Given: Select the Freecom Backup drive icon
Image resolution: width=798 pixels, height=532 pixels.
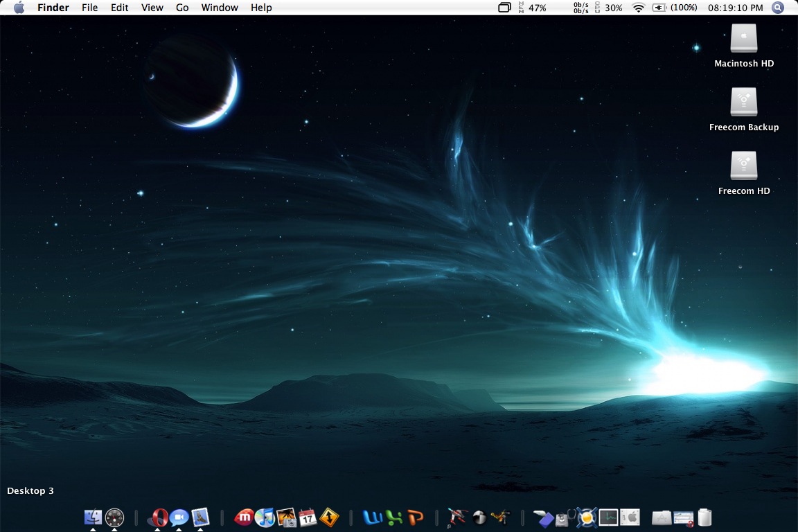Looking at the screenshot, I should pyautogui.click(x=743, y=102).
